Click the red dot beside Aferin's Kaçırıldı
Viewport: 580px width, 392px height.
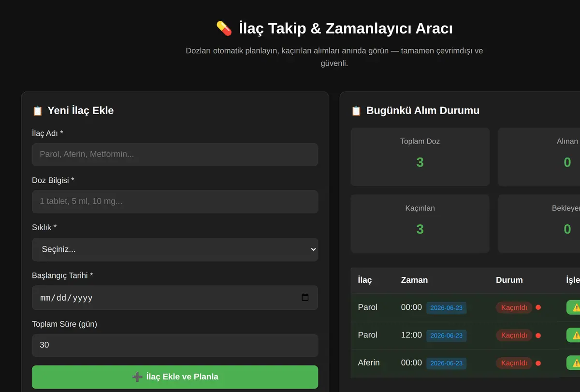[x=538, y=363]
